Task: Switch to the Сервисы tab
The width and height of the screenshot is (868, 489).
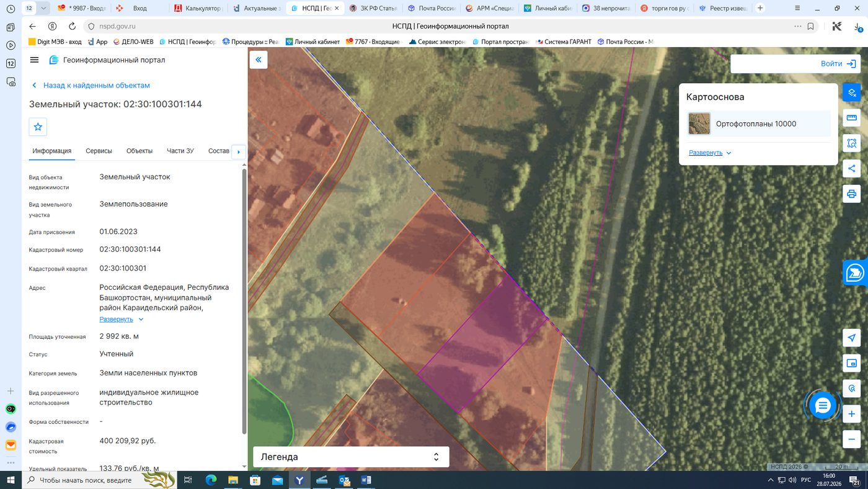Action: [99, 151]
